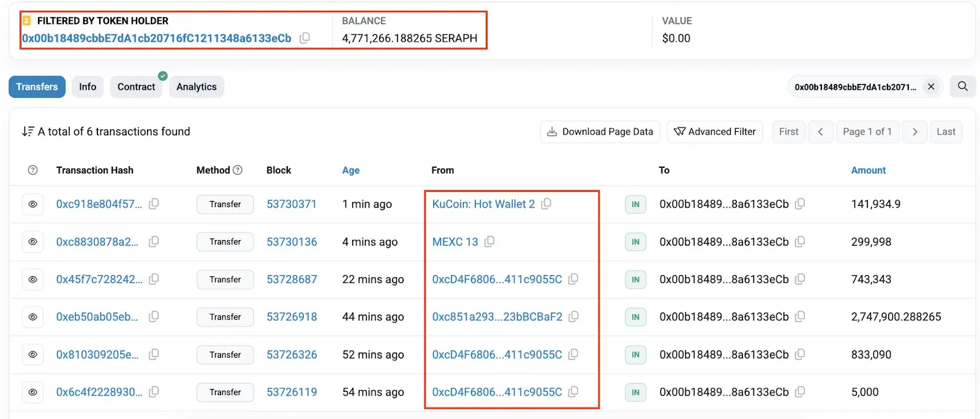Open block 53730371 link
This screenshot has height=419, width=980.
pyautogui.click(x=292, y=204)
